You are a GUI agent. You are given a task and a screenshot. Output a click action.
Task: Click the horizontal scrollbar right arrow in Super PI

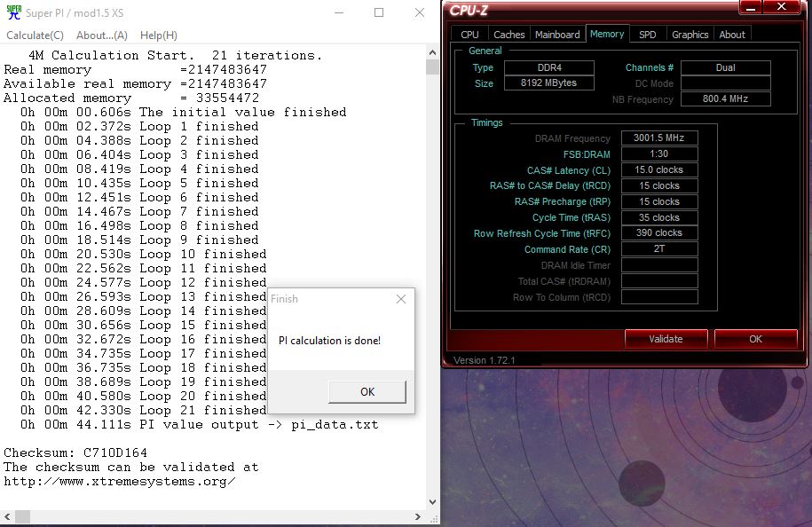click(x=418, y=516)
